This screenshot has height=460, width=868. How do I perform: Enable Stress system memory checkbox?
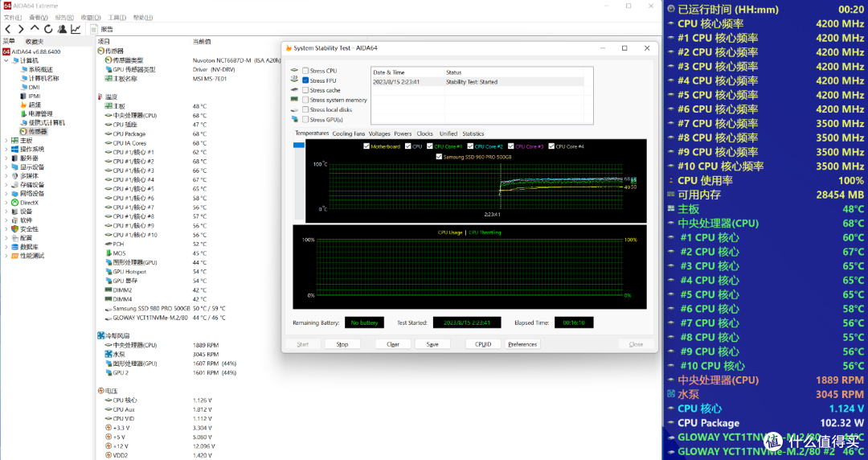(x=305, y=100)
